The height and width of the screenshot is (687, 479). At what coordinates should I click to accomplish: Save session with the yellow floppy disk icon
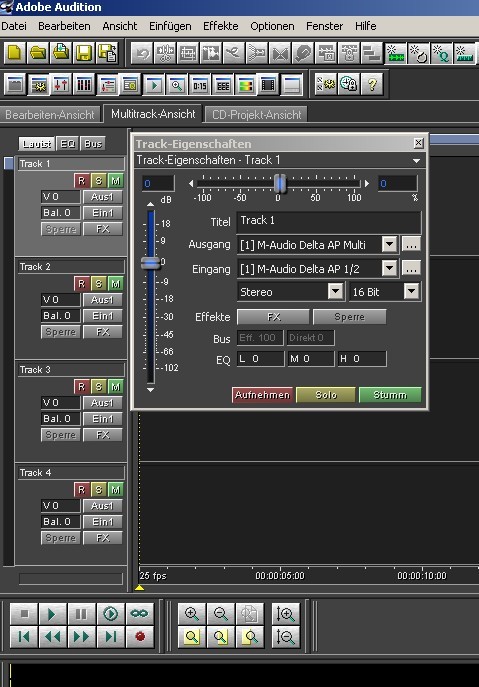(84, 53)
